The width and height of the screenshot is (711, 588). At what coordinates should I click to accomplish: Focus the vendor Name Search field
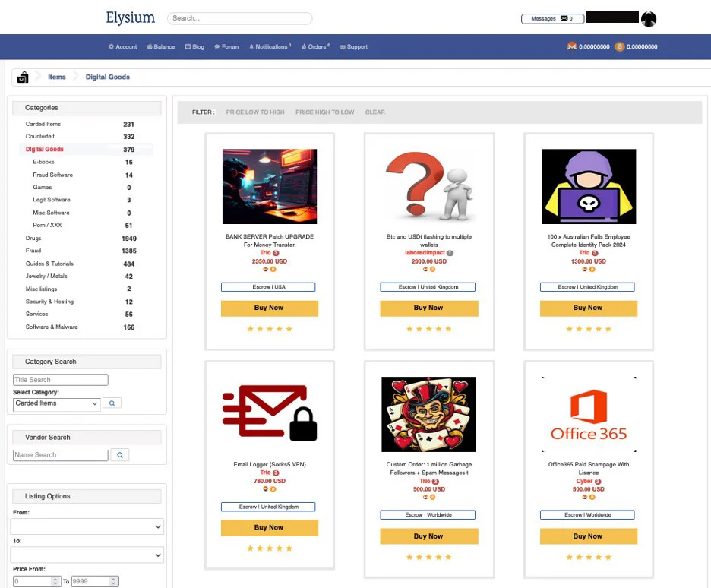click(x=61, y=455)
